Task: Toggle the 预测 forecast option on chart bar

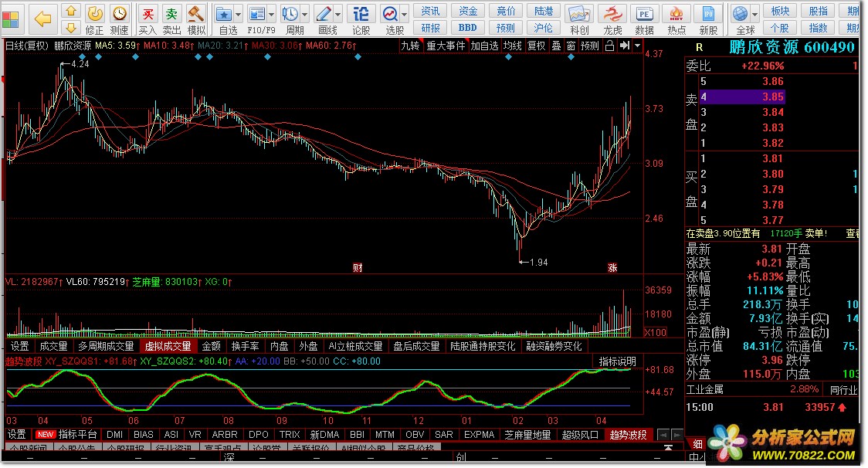Action: tap(590, 46)
